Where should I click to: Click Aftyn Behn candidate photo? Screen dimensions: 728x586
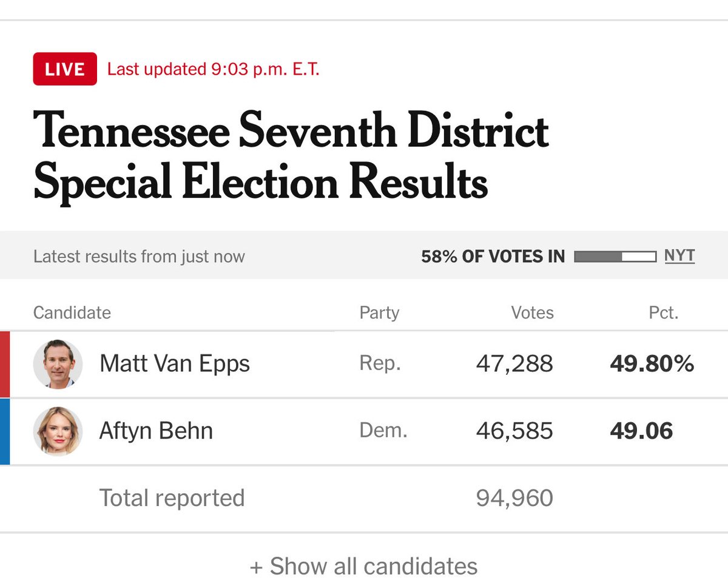pyautogui.click(x=58, y=431)
